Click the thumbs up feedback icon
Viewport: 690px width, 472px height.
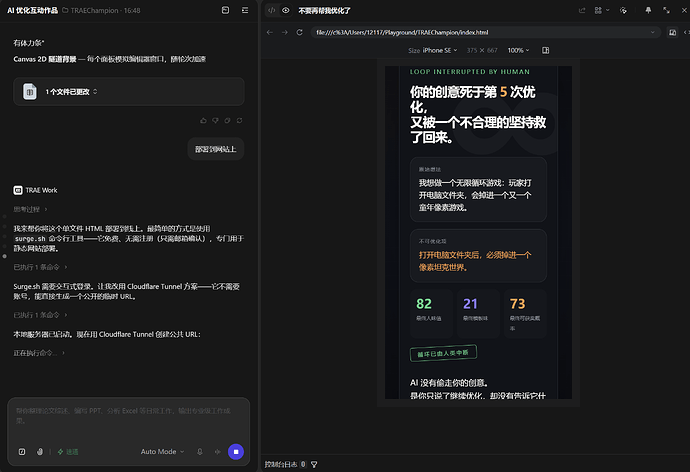(203, 121)
